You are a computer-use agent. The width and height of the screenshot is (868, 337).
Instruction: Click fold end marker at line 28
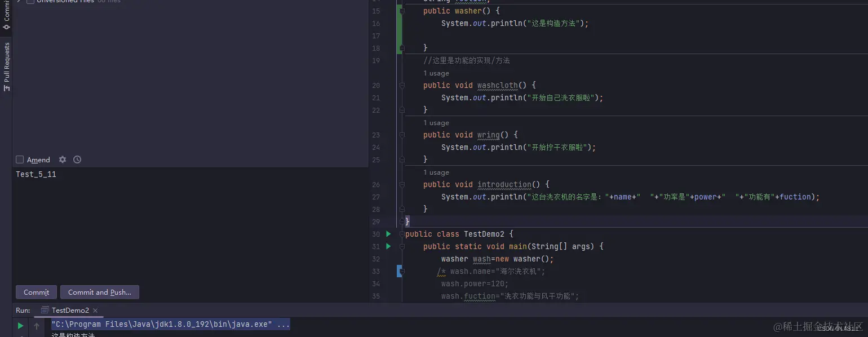(402, 210)
